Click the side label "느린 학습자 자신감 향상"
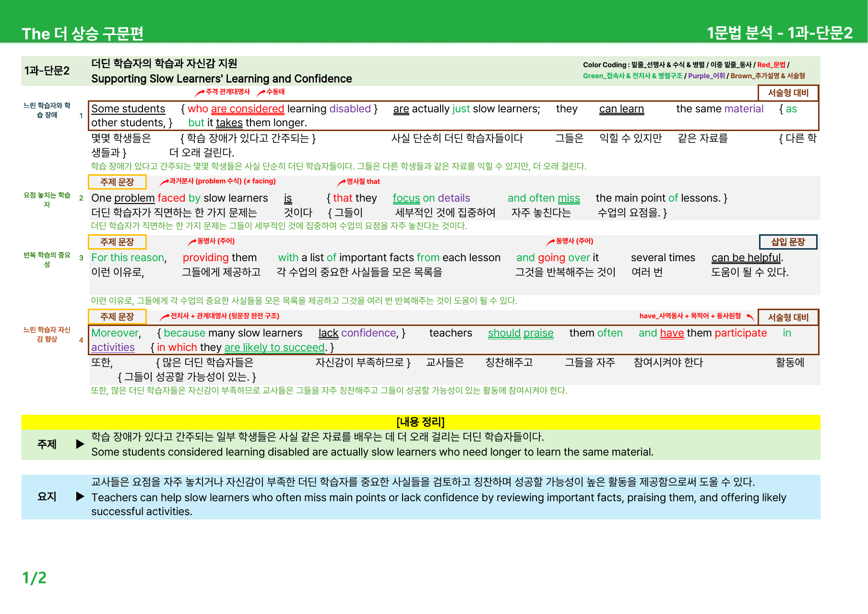The width and height of the screenshot is (868, 614). (47, 334)
